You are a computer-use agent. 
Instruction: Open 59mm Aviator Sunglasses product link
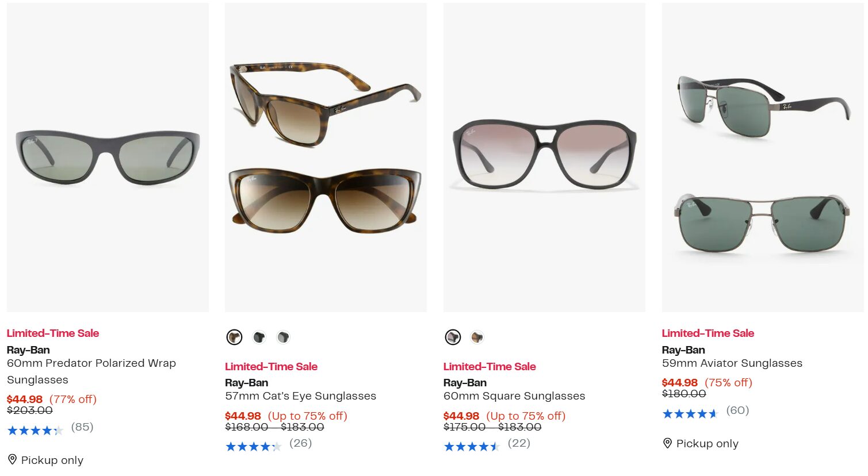coord(732,363)
